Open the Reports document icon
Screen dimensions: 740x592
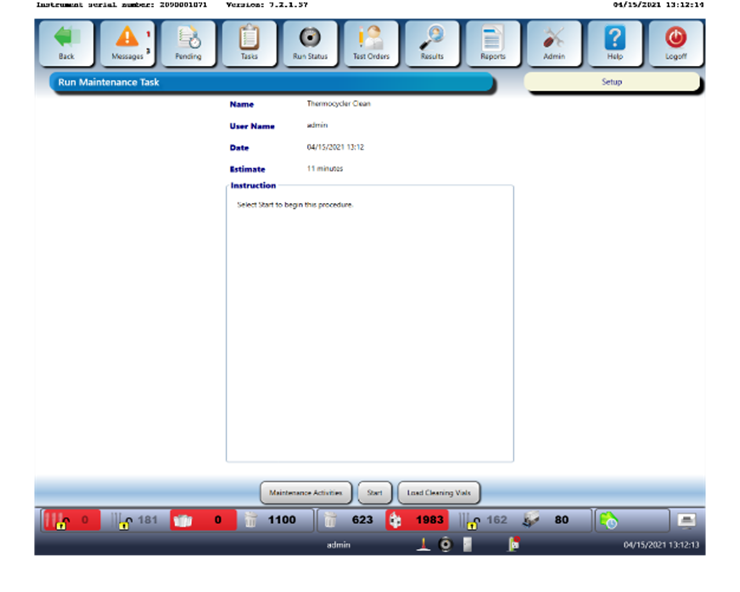pyautogui.click(x=493, y=39)
